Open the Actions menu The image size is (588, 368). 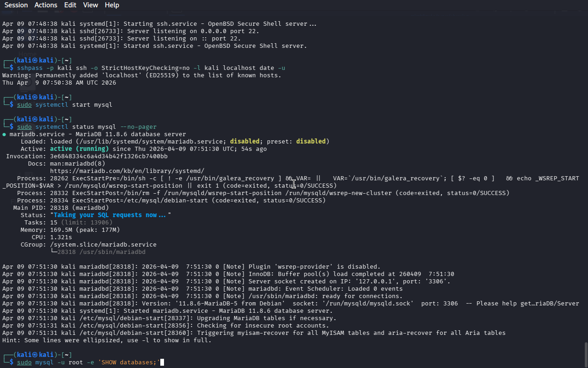pos(46,5)
